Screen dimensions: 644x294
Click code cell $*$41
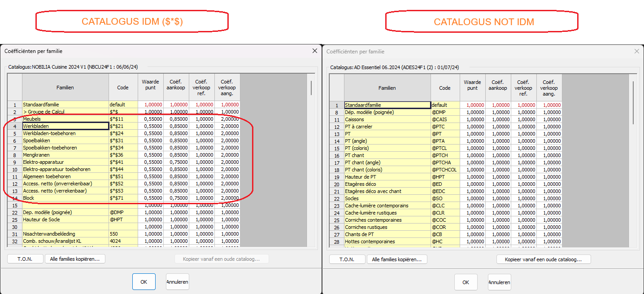(123, 162)
